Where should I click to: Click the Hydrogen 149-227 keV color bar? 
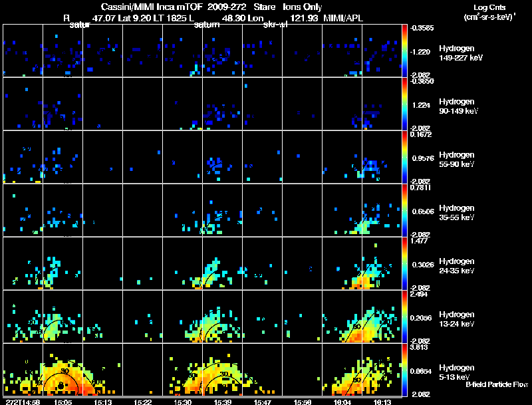point(404,51)
